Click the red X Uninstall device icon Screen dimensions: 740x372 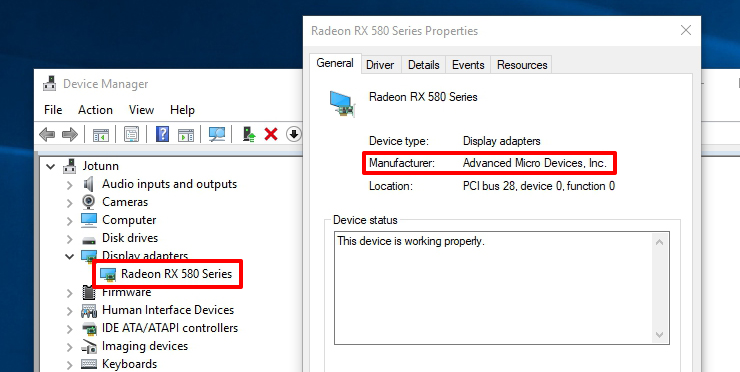coord(271,135)
